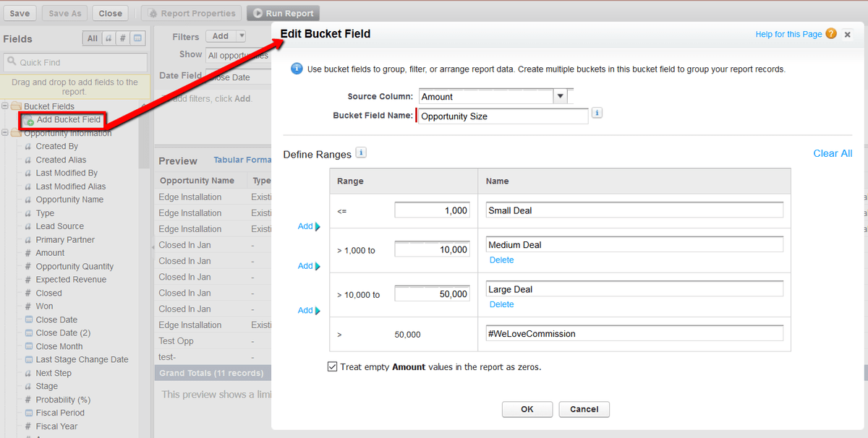Focus the Quick Find search box
Viewport: 868px width, 438px height.
point(75,62)
